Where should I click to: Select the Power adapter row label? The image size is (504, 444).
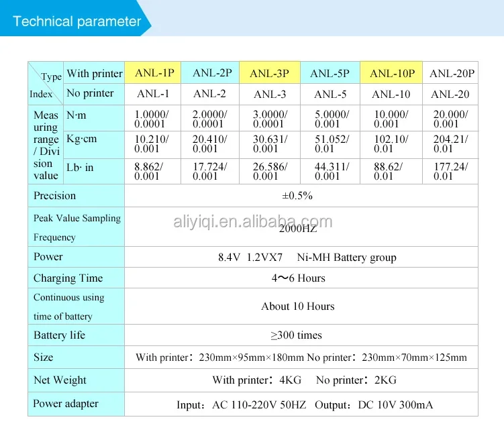pos(77,404)
